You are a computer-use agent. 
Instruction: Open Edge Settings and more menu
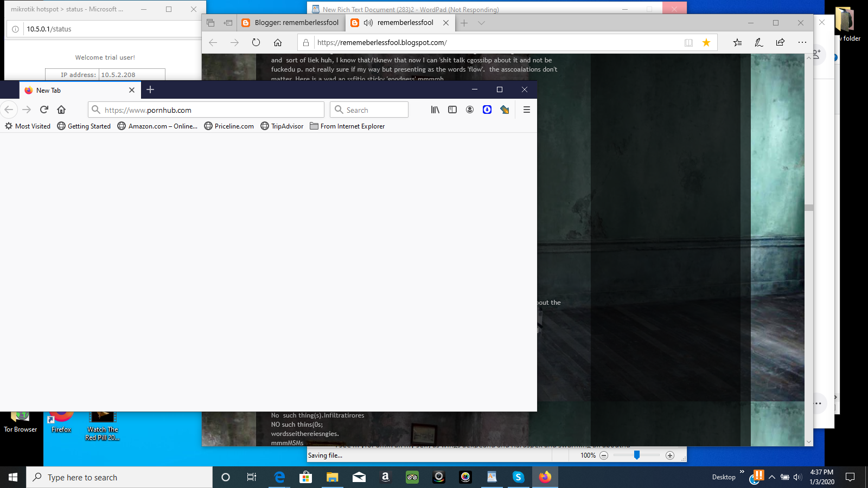pos(802,42)
